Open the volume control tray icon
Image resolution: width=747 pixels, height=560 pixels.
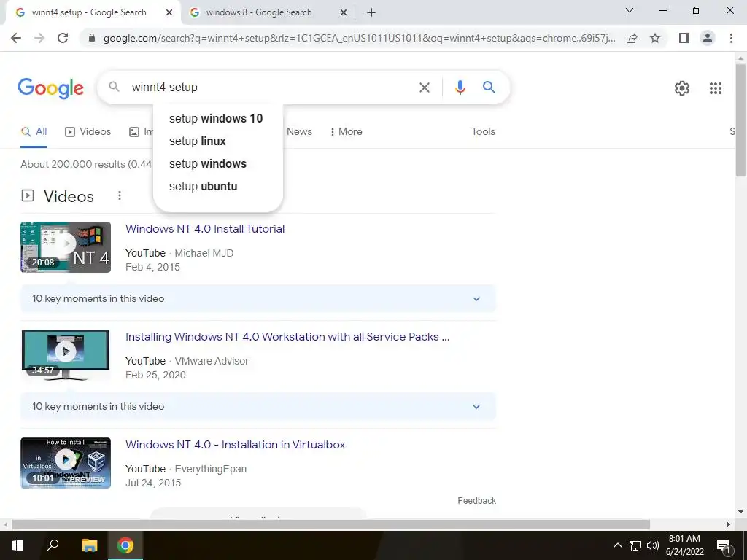click(653, 545)
